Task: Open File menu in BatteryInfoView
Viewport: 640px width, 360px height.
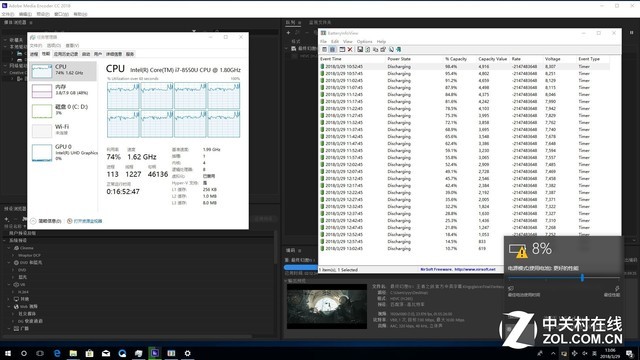Action: pos(323,41)
